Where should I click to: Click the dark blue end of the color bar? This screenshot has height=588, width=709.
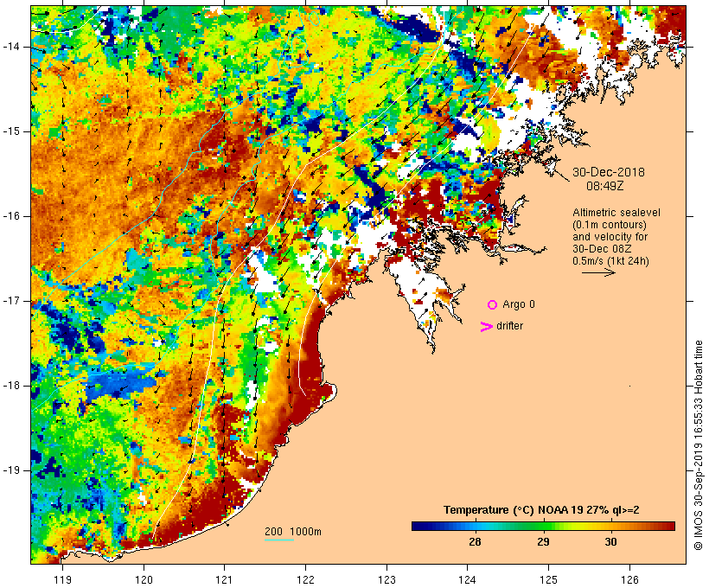tap(418, 526)
